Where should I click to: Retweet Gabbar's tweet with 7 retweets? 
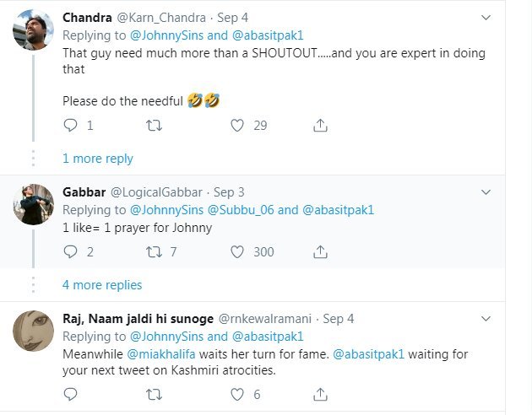(154, 251)
